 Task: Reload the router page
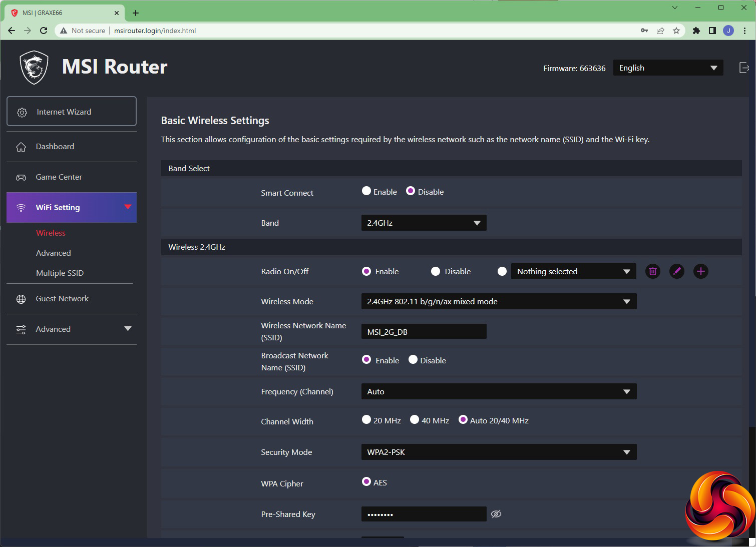click(44, 31)
